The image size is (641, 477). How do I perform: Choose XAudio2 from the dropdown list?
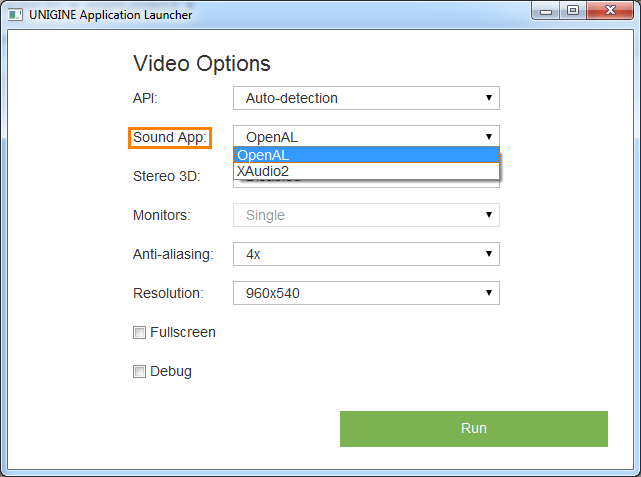pyautogui.click(x=366, y=172)
